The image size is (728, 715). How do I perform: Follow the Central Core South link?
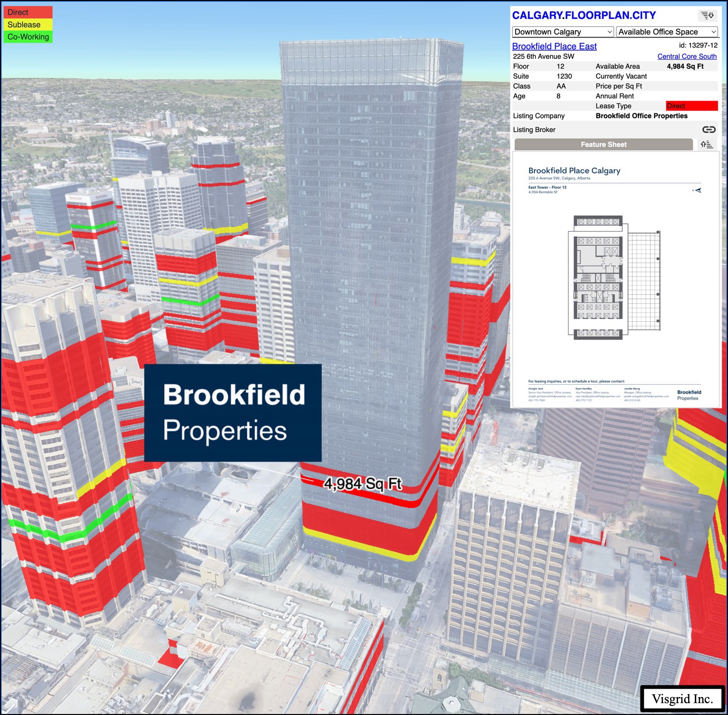tap(686, 56)
